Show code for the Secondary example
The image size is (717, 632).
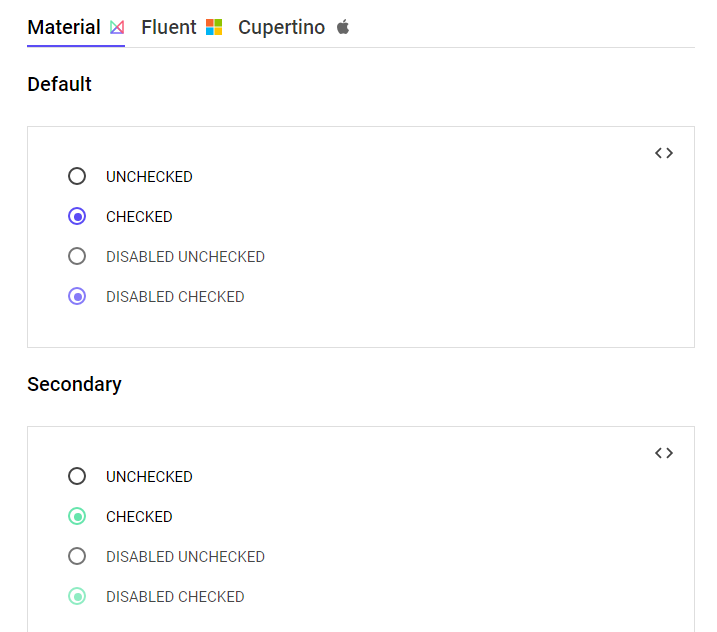[x=664, y=453]
